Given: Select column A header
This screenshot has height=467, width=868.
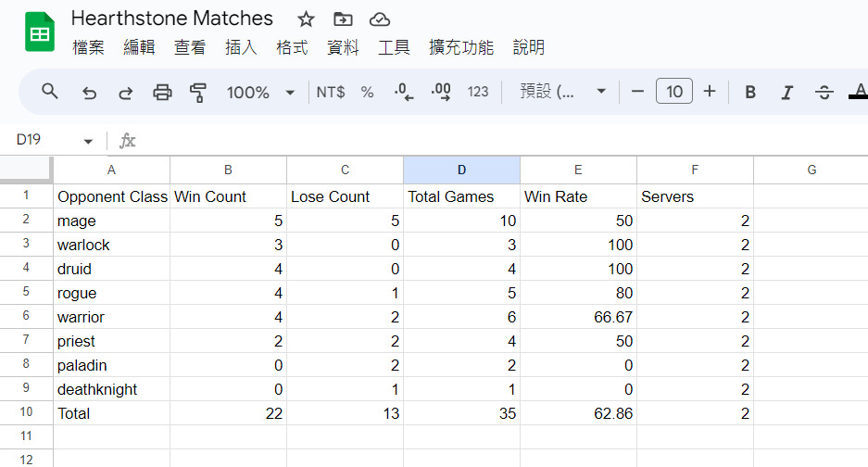Looking at the screenshot, I should coord(111,170).
